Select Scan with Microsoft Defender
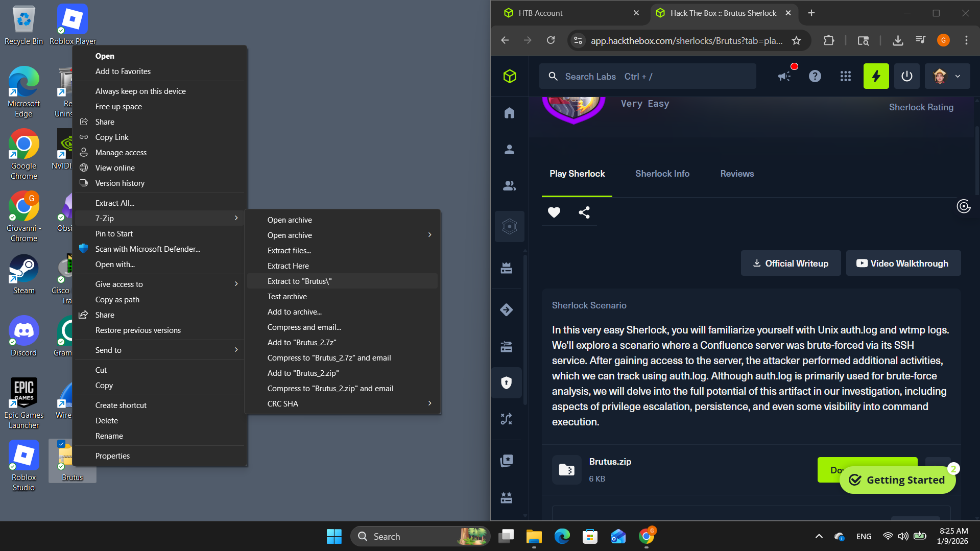The height and width of the screenshot is (551, 980). 160,249
